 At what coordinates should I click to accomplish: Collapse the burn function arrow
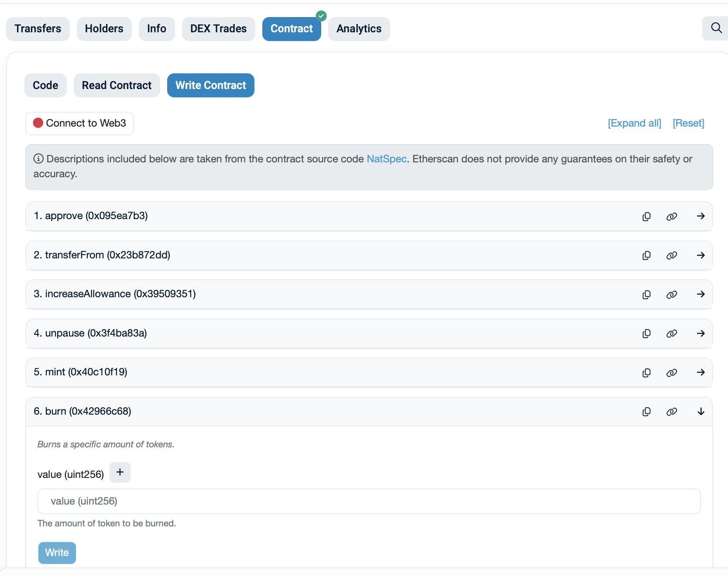coord(701,412)
